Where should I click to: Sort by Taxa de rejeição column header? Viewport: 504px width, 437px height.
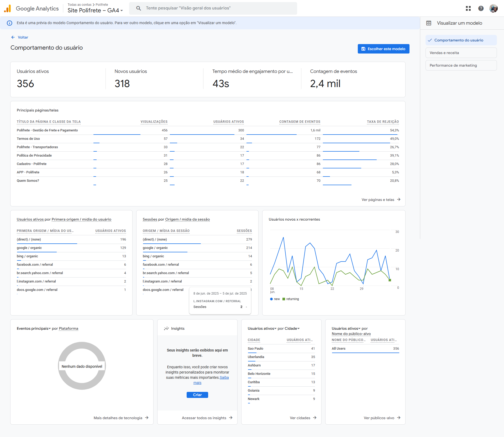[x=383, y=122]
